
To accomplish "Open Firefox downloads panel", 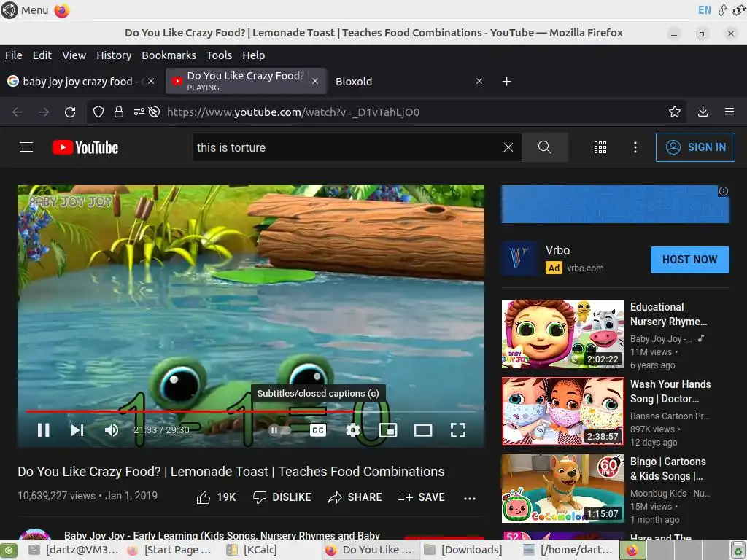I will 703,112.
